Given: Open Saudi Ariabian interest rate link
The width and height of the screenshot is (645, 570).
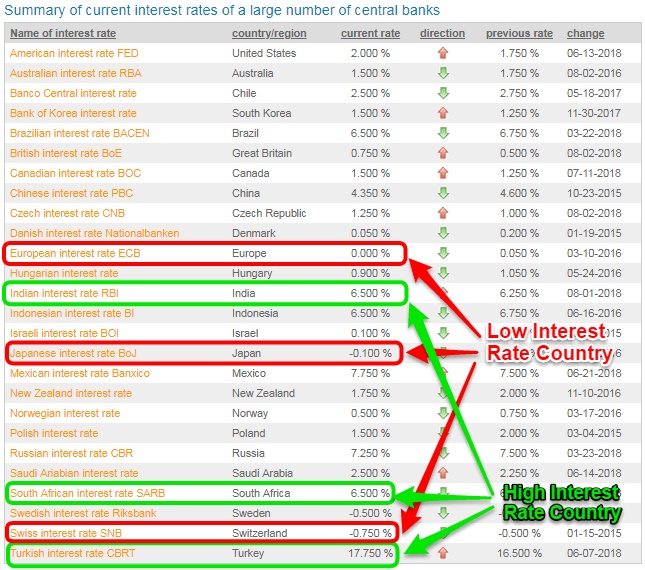Looking at the screenshot, I should (74, 473).
